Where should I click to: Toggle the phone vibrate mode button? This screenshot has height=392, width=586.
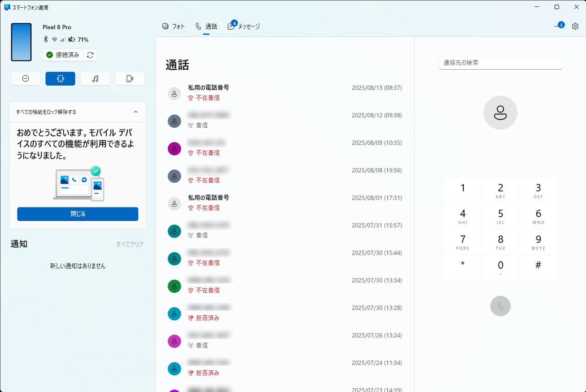pyautogui.click(x=60, y=79)
